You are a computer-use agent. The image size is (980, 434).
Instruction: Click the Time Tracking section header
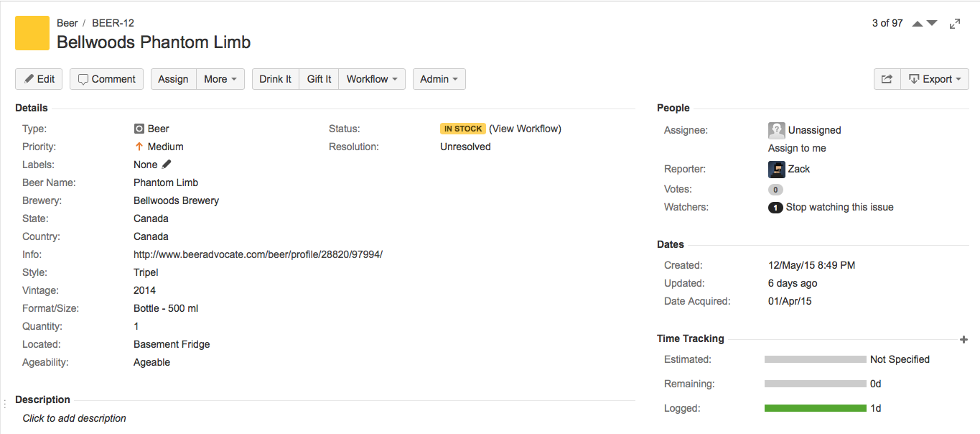point(690,338)
